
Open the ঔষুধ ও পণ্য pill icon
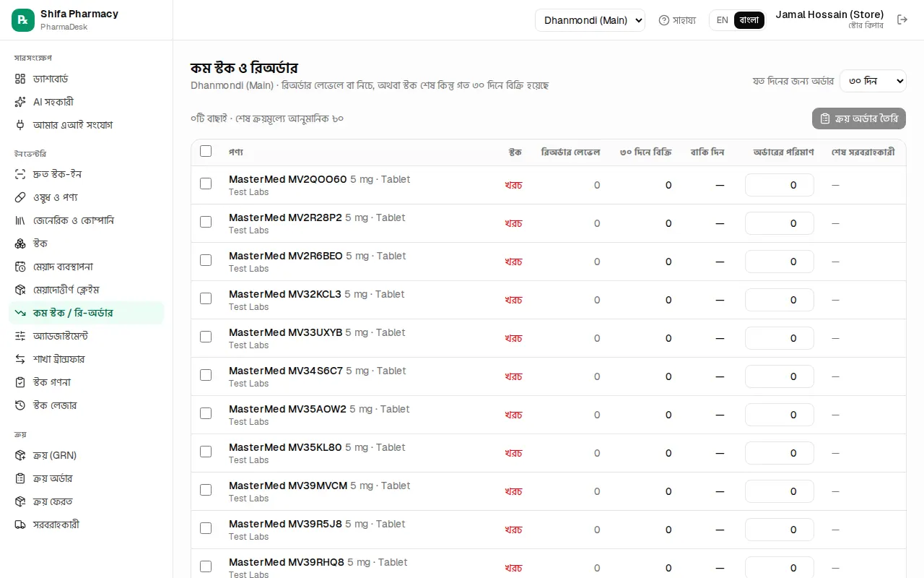pyautogui.click(x=20, y=197)
